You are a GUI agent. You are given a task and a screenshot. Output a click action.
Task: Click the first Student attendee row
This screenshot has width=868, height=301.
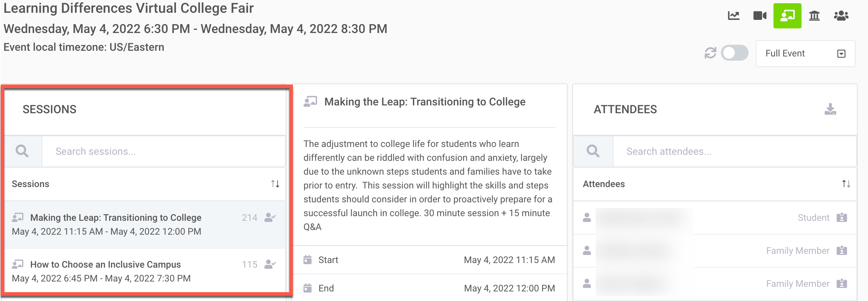pos(714,218)
